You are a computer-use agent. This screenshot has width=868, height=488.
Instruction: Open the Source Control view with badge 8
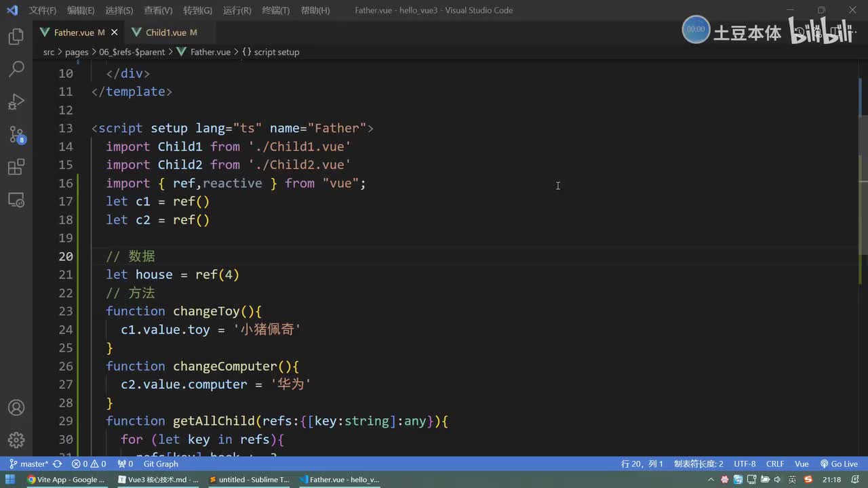16,134
